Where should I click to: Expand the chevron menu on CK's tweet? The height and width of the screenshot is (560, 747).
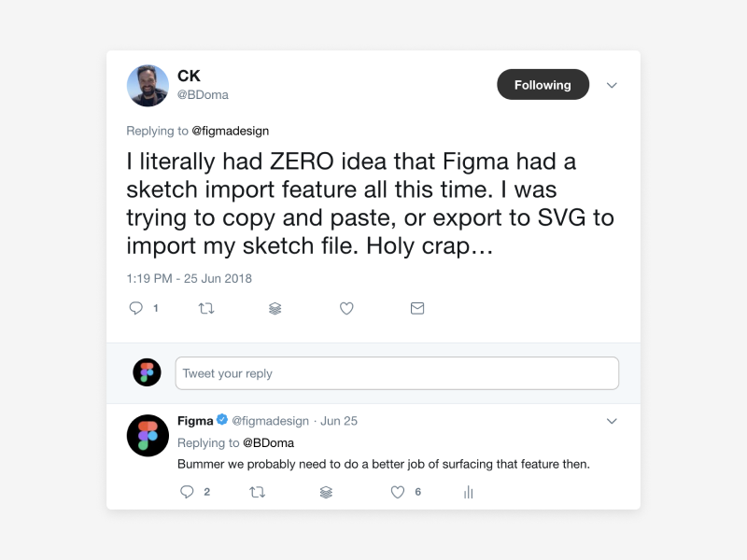pyautogui.click(x=612, y=85)
